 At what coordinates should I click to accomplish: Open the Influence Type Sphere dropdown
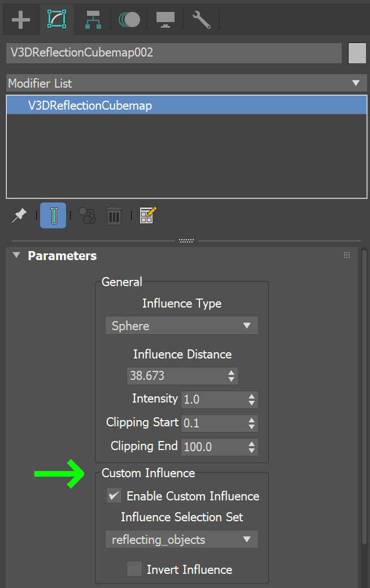pos(182,326)
